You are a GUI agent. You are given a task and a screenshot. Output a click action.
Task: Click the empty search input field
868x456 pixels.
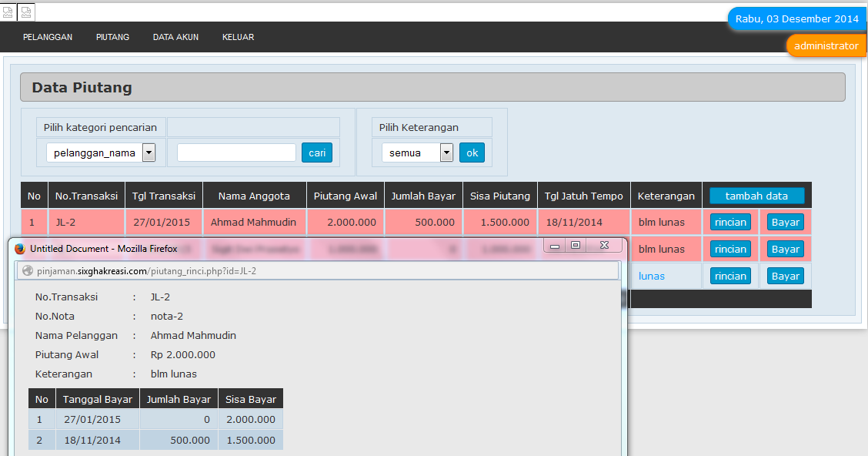235,153
